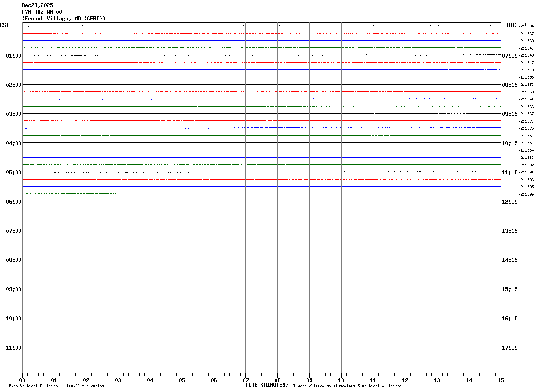Screen dimensions: 536x392
Task: Click the 09:15 UTC time label
Action: click(x=509, y=114)
